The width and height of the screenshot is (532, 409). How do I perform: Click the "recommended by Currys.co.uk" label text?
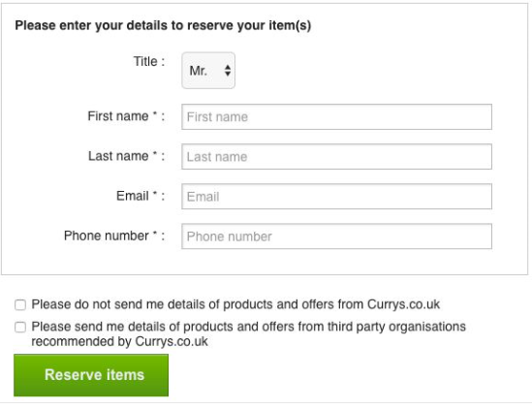119,341
